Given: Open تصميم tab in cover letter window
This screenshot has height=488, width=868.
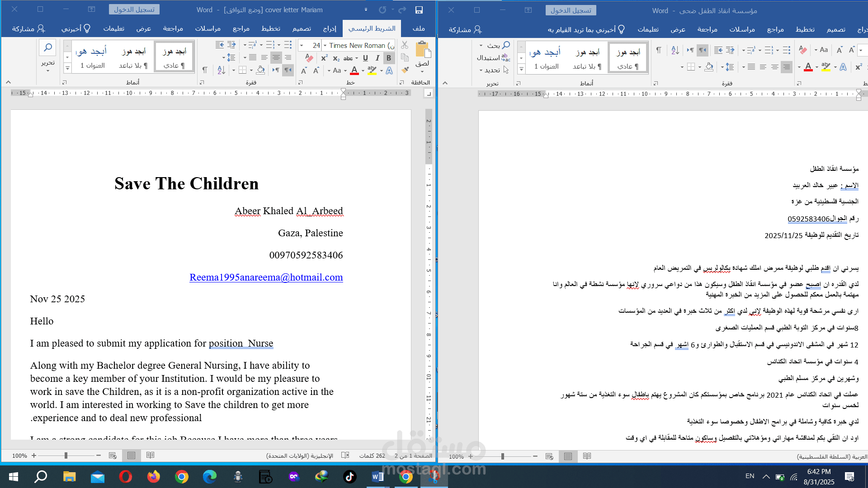Looking at the screenshot, I should (x=302, y=28).
